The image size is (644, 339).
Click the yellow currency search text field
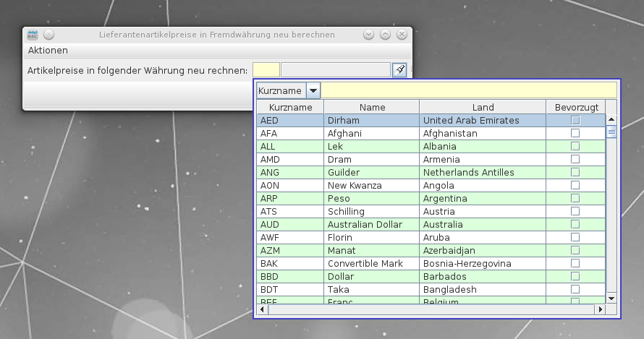(x=469, y=90)
